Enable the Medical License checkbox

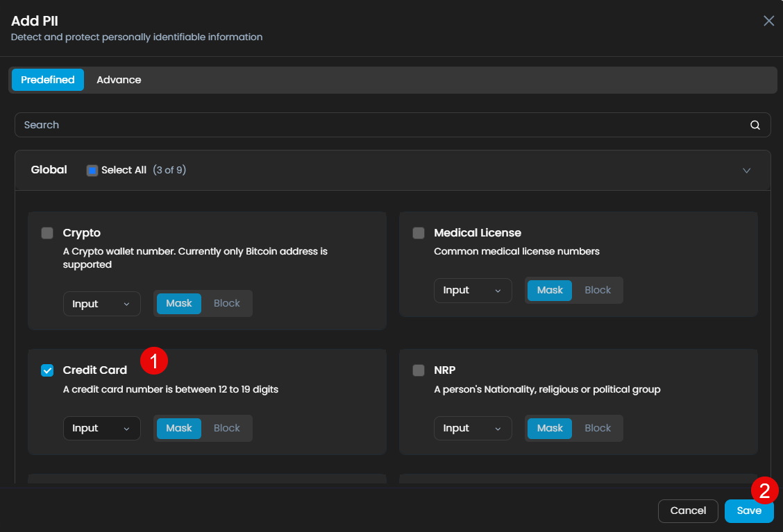tap(419, 233)
